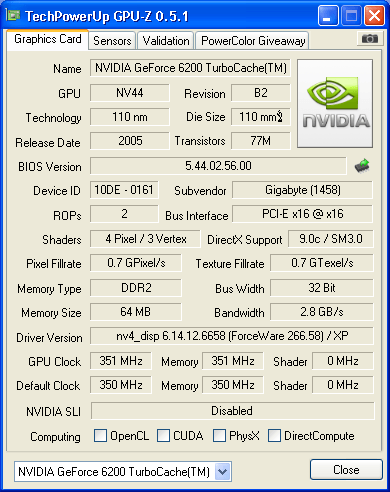Click the Driver Version text field
This screenshot has height=492, width=390.
point(232,336)
